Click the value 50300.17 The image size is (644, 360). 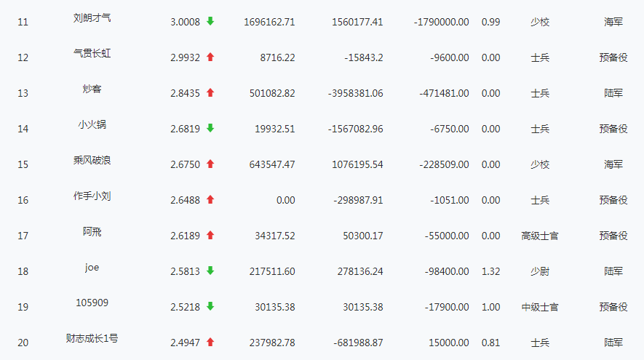click(x=363, y=236)
